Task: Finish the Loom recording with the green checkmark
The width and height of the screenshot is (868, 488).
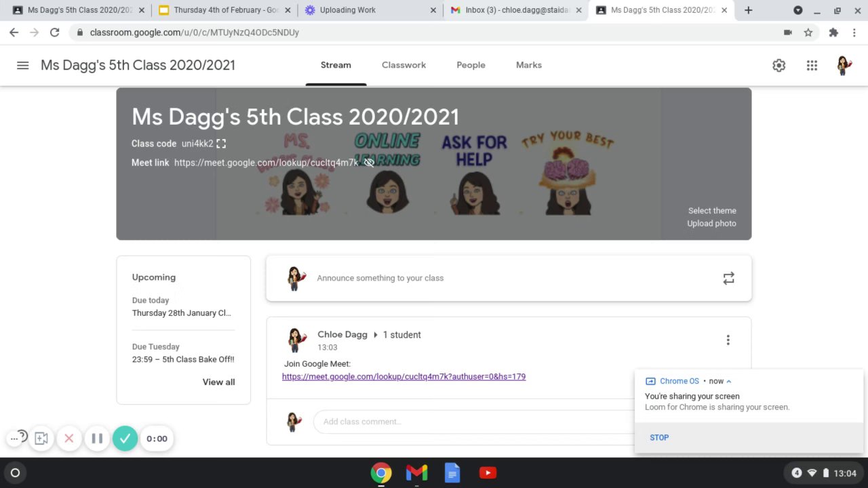Action: tap(125, 439)
